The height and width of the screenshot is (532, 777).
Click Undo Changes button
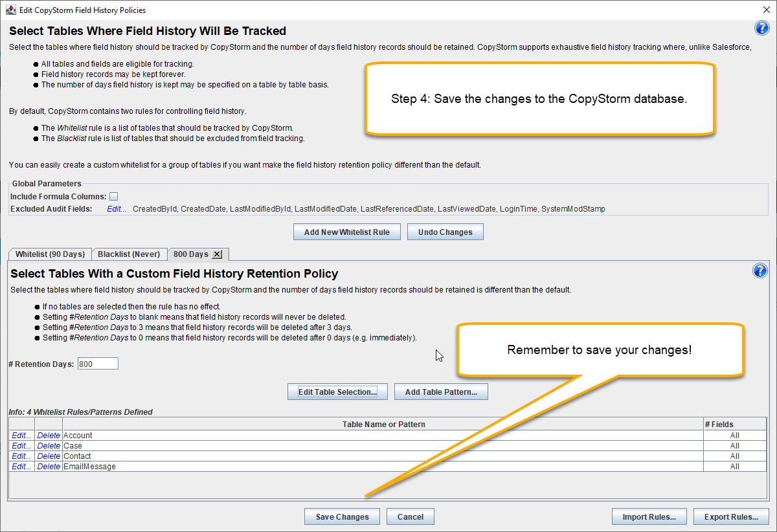point(445,232)
